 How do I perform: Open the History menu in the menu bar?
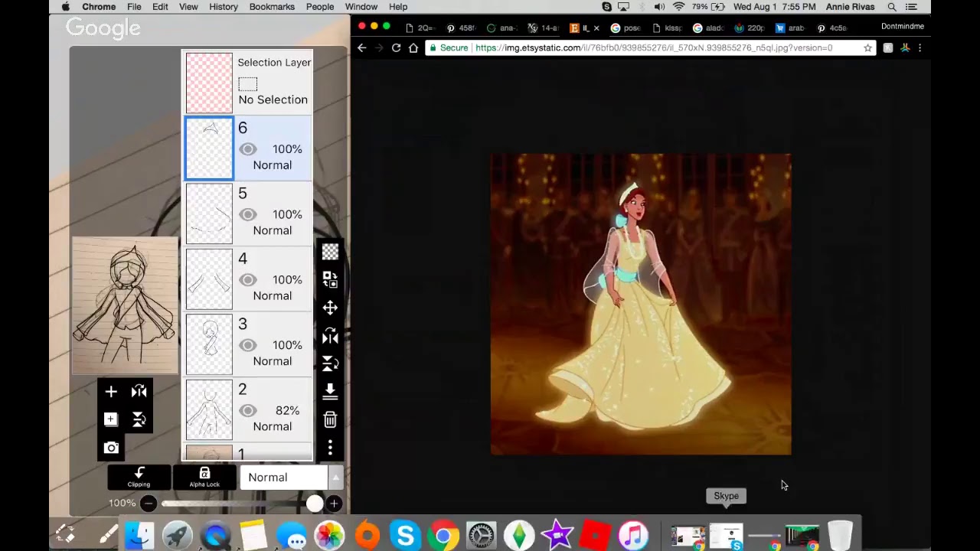(223, 7)
